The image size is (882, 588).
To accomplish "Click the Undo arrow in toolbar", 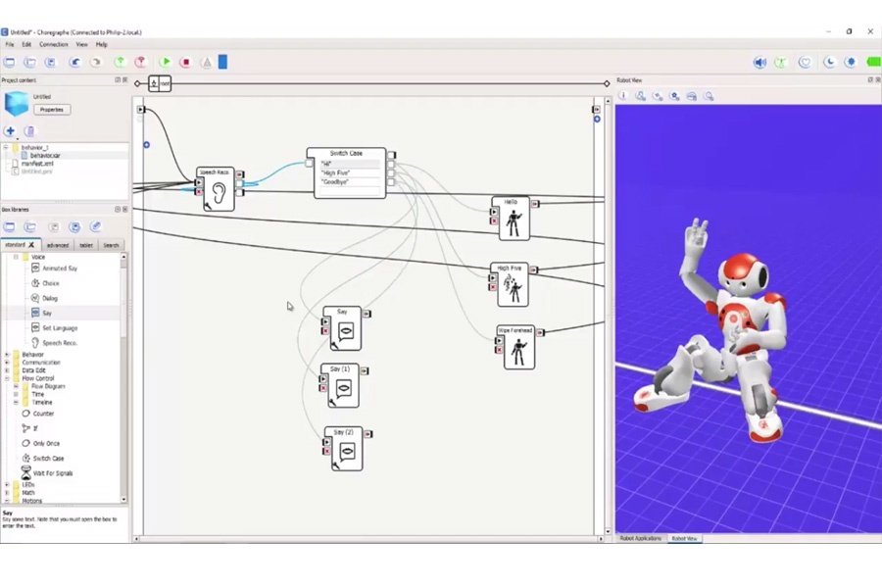I will coord(75,62).
